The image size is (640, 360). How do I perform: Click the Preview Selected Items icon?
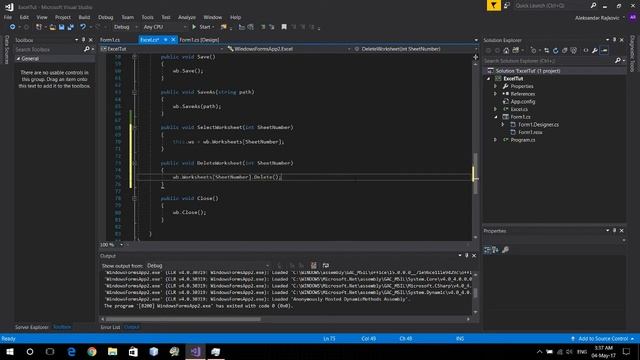pos(604,51)
